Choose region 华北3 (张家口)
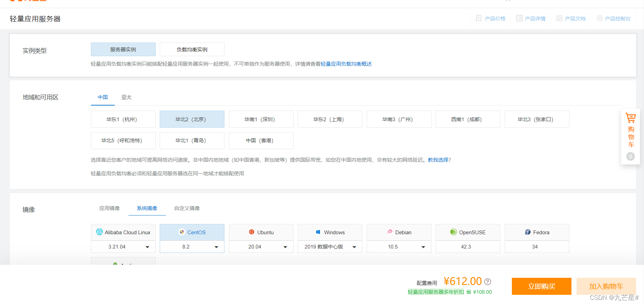Screen dimensions: 644x304 (x=537, y=119)
